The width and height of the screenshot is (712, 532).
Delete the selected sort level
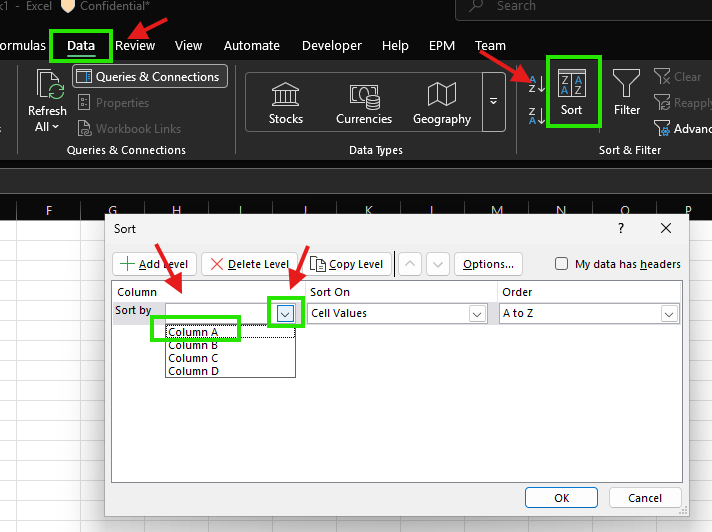[x=249, y=264]
